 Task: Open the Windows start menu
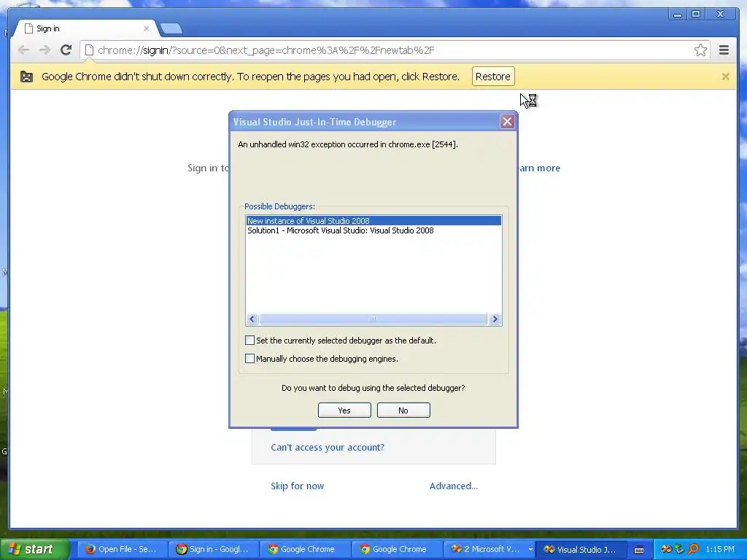(34, 549)
